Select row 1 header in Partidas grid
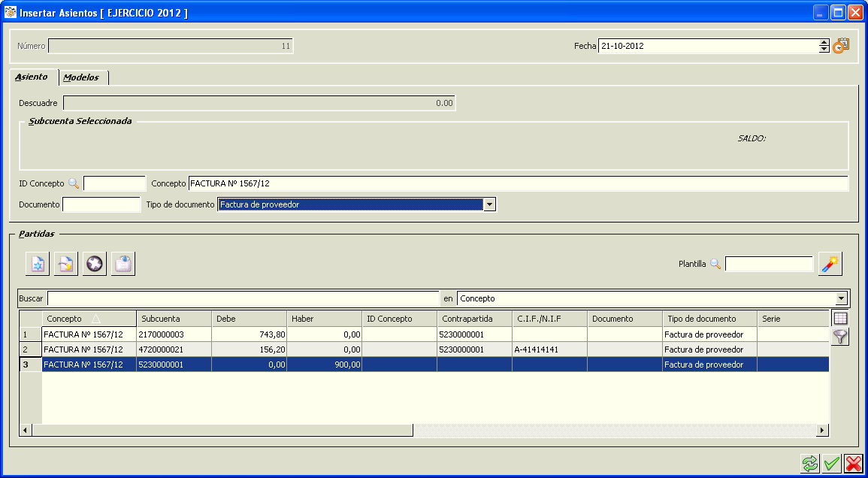 31,334
